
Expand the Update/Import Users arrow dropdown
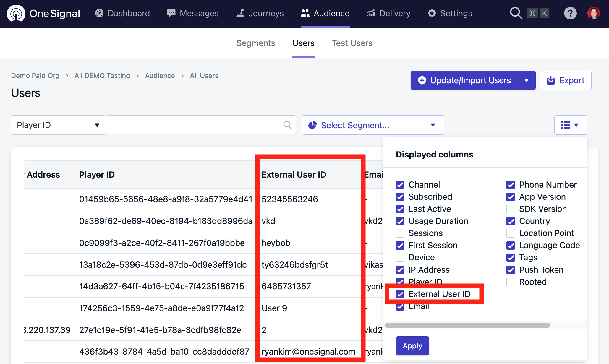point(526,80)
